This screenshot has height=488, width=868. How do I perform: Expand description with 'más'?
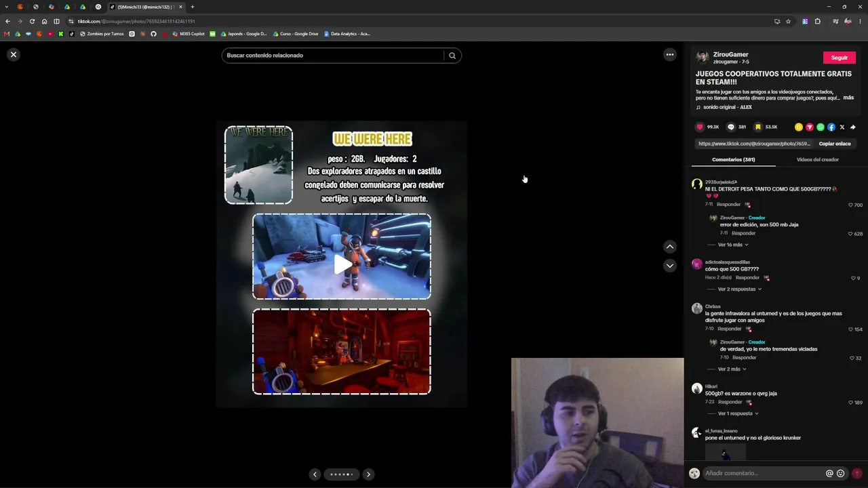[x=848, y=98]
